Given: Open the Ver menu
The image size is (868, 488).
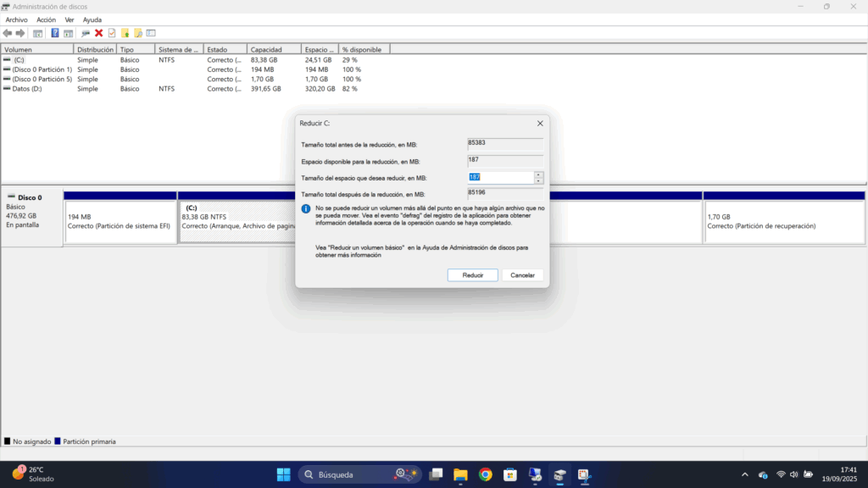Looking at the screenshot, I should (69, 19).
